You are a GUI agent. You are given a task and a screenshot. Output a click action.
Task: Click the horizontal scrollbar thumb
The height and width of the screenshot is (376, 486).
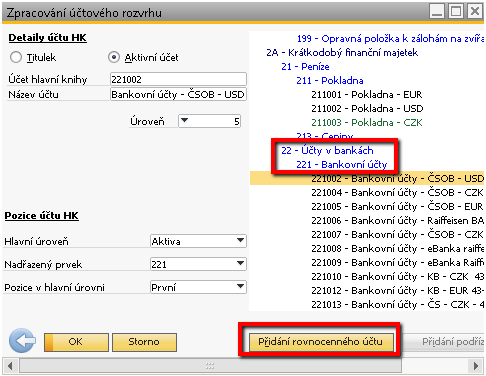[210, 366]
